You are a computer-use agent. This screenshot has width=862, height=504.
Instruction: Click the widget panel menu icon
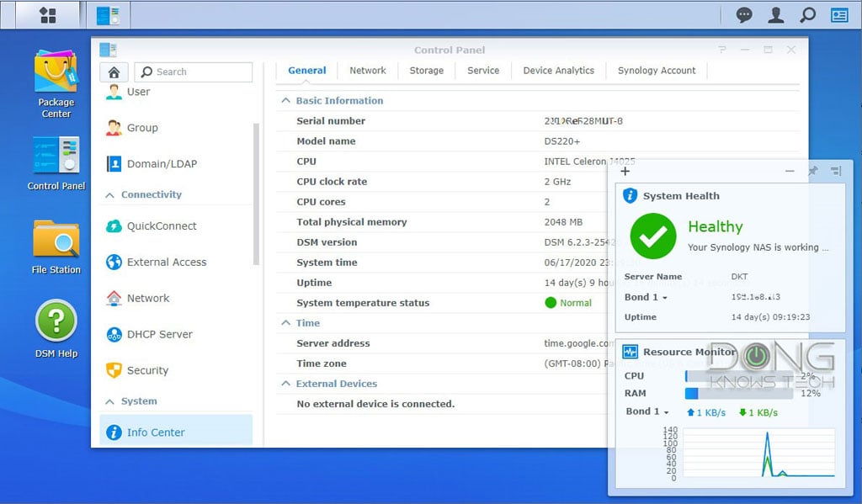[836, 171]
